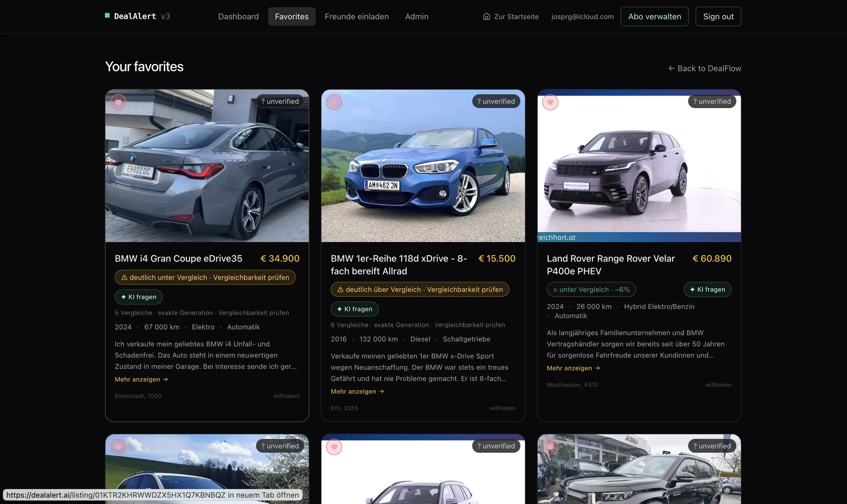
Task: Expand Range Rover description with Mehr anzeigen
Action: point(573,368)
